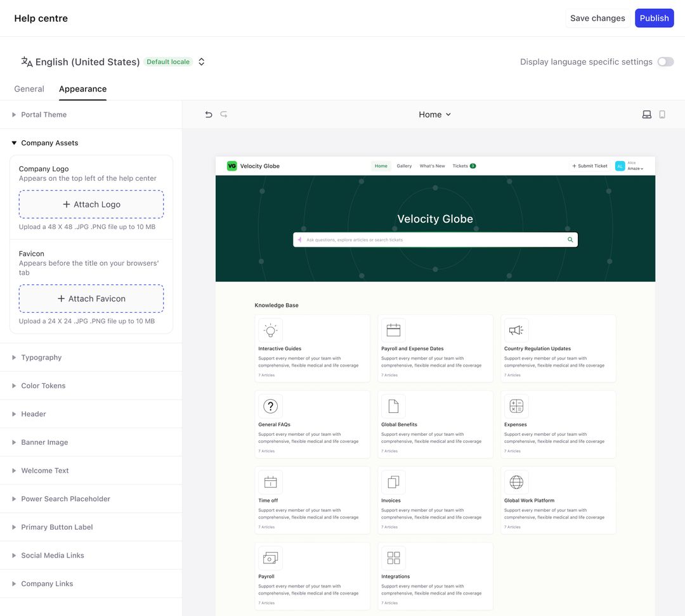
Task: Enable Display language specific settings
Action: (665, 62)
